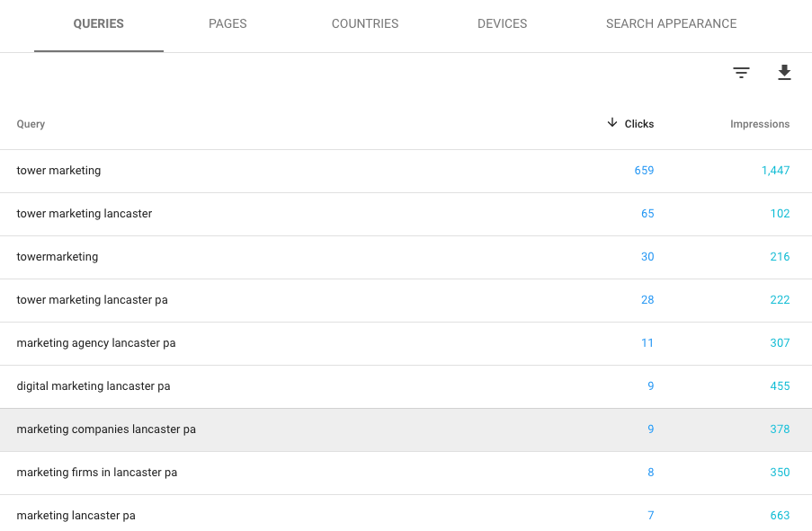
Task: Click clicks value for digital marketing lancaster pa
Action: [x=651, y=386]
